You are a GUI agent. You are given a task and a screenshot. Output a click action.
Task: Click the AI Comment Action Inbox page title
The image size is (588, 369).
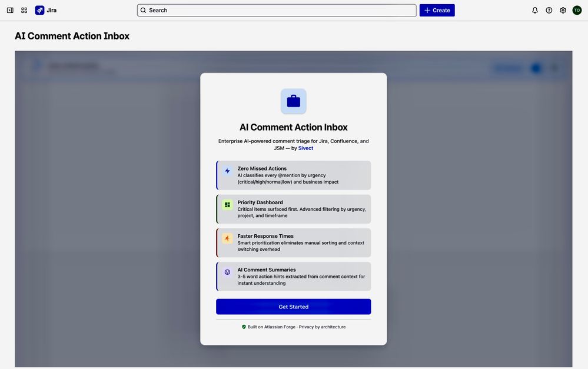tap(72, 36)
